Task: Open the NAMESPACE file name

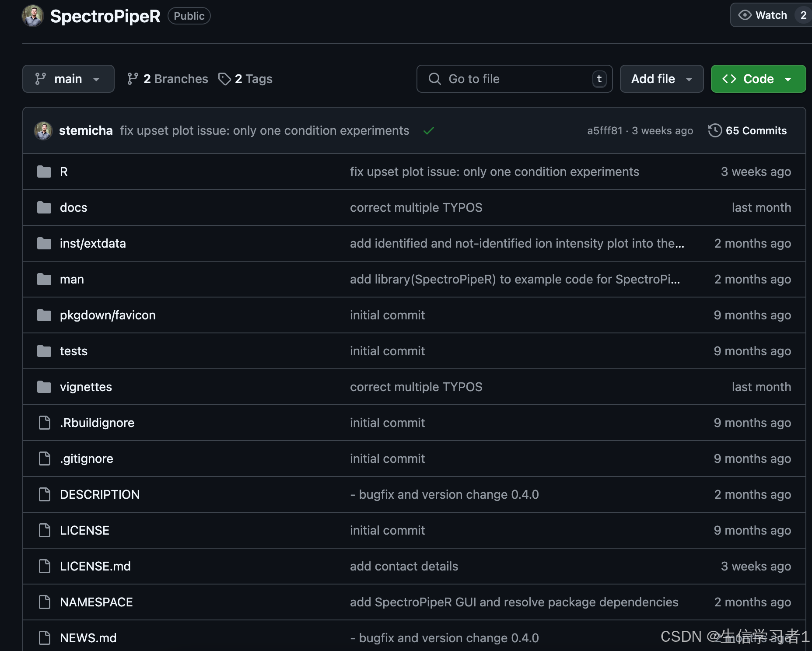Action: click(x=96, y=602)
